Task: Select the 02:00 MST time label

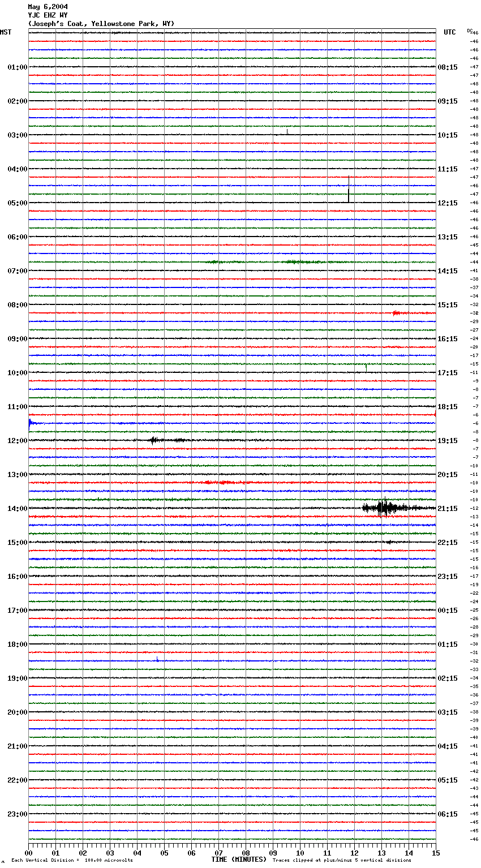Action: tap(18, 101)
